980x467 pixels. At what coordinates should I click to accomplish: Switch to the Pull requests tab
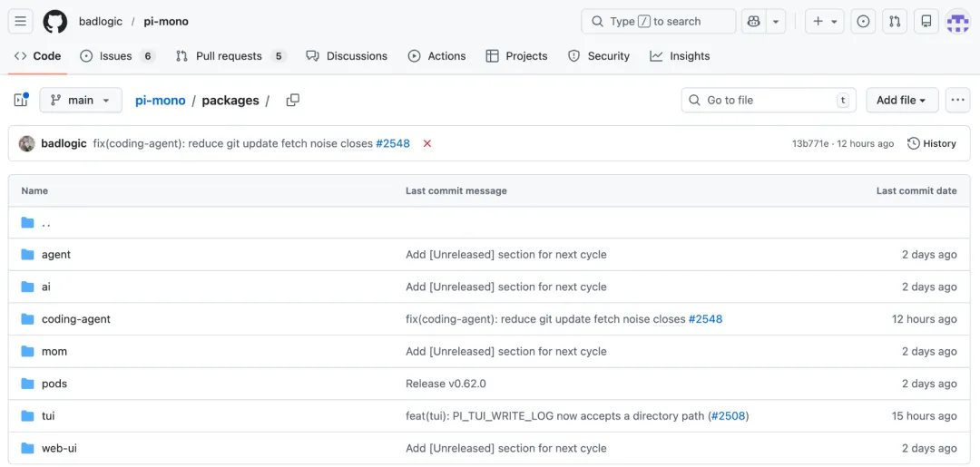tap(229, 56)
